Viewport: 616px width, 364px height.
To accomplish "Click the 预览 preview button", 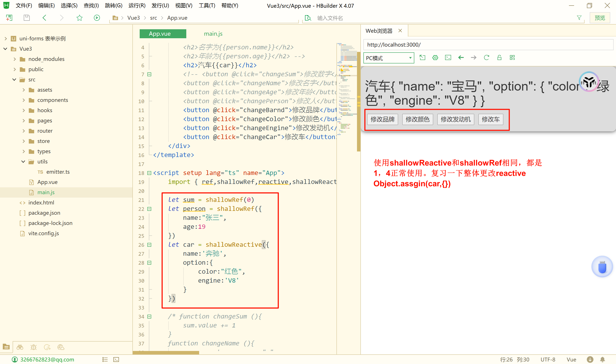I will click(600, 18).
